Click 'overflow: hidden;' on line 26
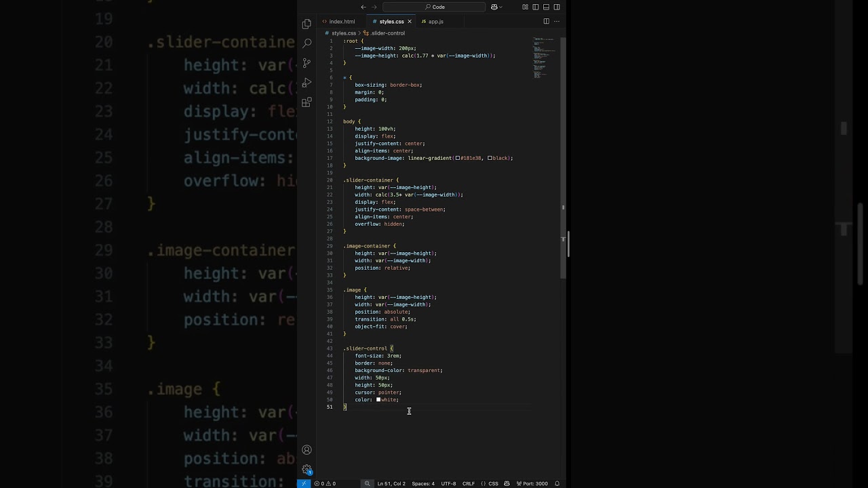868x488 pixels. tap(380, 224)
